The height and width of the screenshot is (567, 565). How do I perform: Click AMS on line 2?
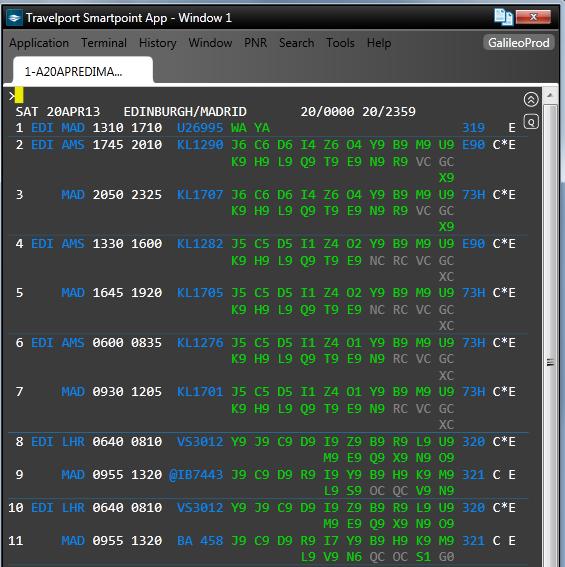(x=73, y=145)
